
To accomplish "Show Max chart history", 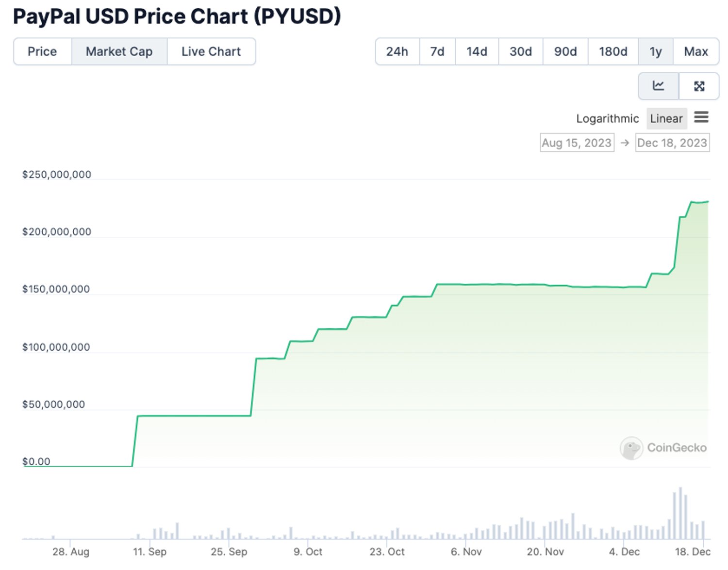I will point(695,51).
